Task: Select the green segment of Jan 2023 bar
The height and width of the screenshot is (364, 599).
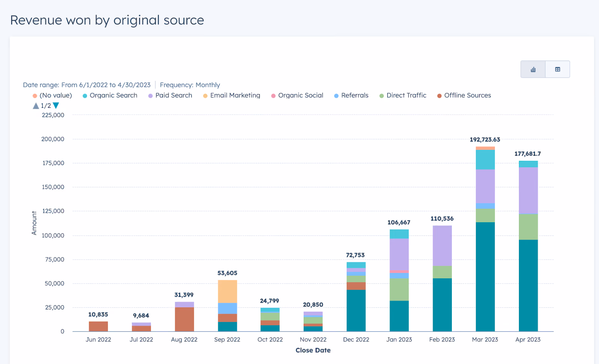Action: pos(399,290)
